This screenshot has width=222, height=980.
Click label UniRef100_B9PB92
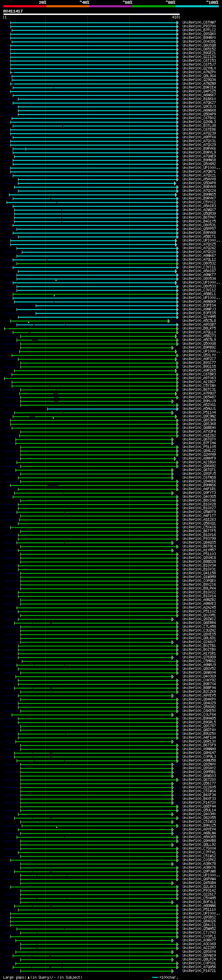point(199,347)
